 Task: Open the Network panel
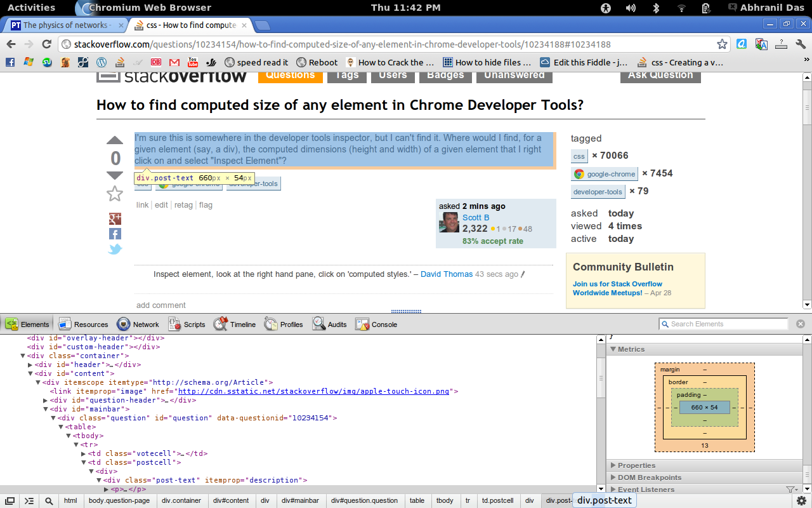coord(138,324)
